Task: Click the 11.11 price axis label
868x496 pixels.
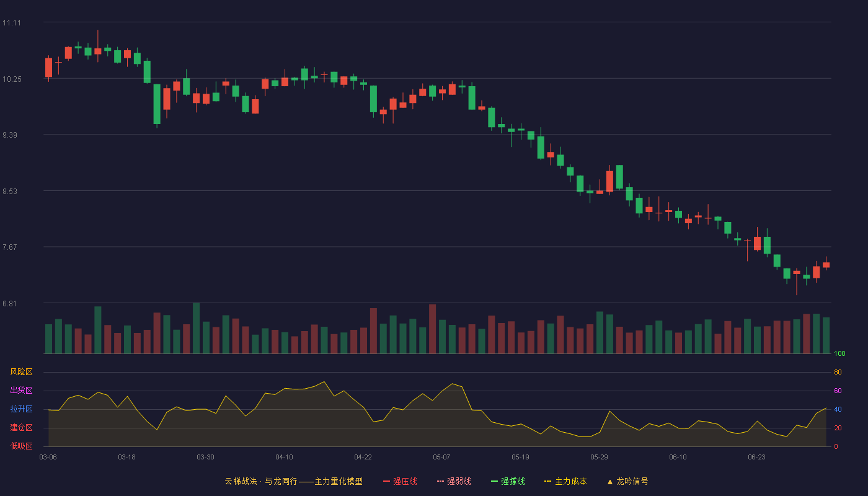Action: coord(11,23)
